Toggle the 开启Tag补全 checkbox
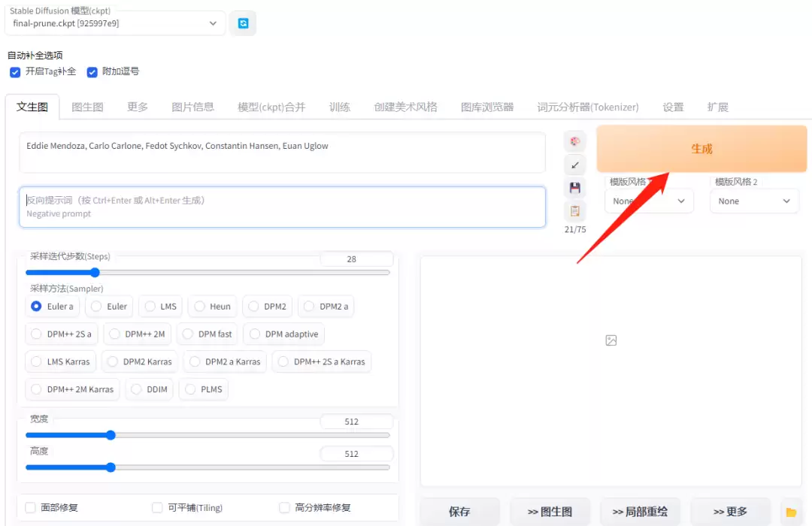Viewport: 812px width, 526px height. click(15, 72)
